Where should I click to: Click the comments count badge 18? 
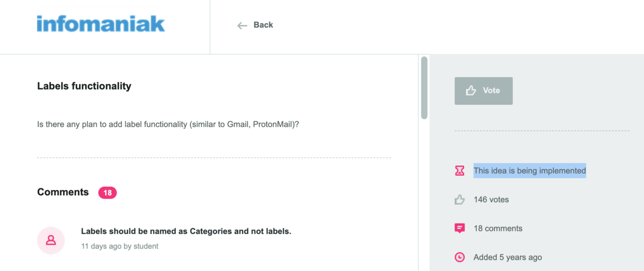[107, 193]
